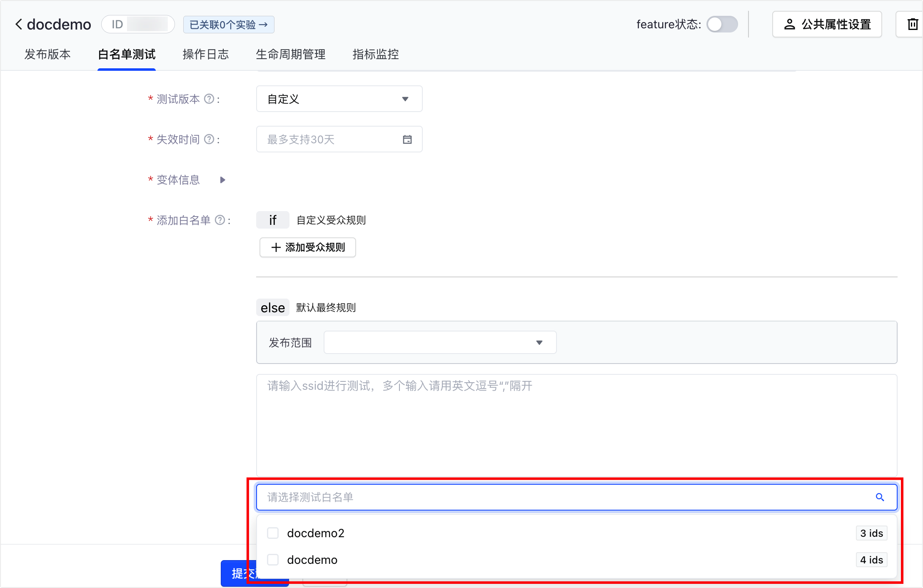Click the back arrow next to docdemo
Screen dimensions: 923x588
tap(18, 24)
